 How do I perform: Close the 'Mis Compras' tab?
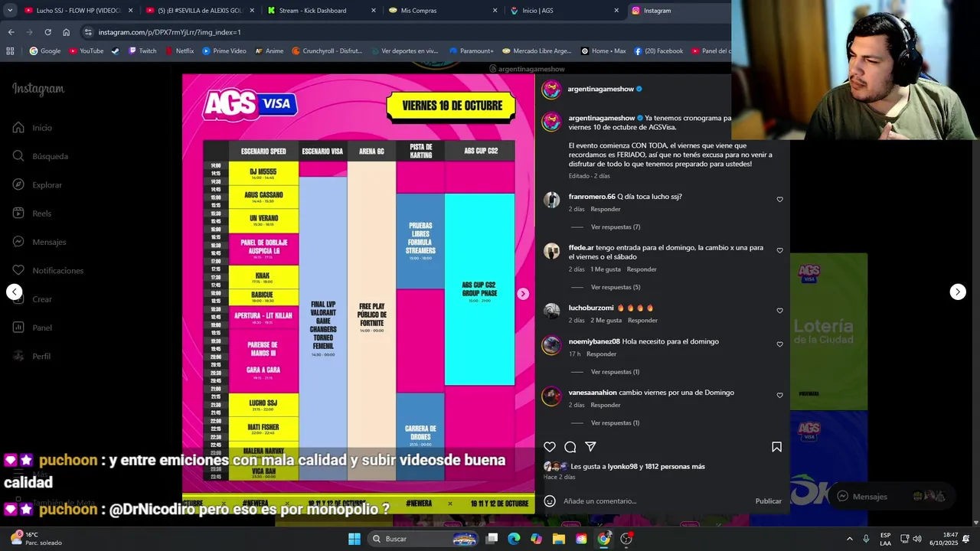(495, 11)
